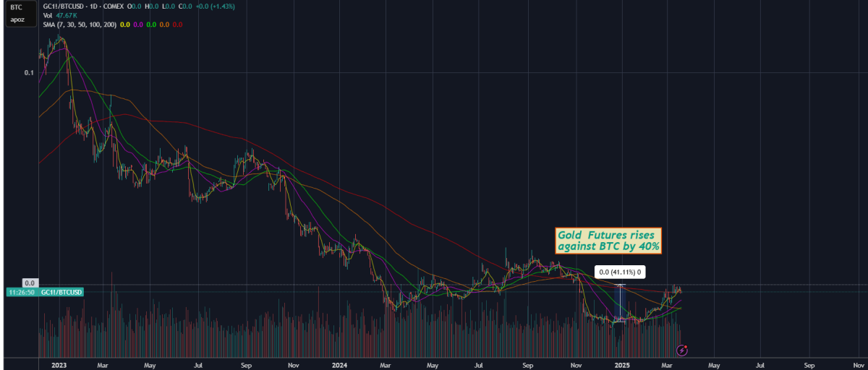Screen dimensions: 868x370
Task: Click the yellow SMA value in legend
Action: click(124, 25)
